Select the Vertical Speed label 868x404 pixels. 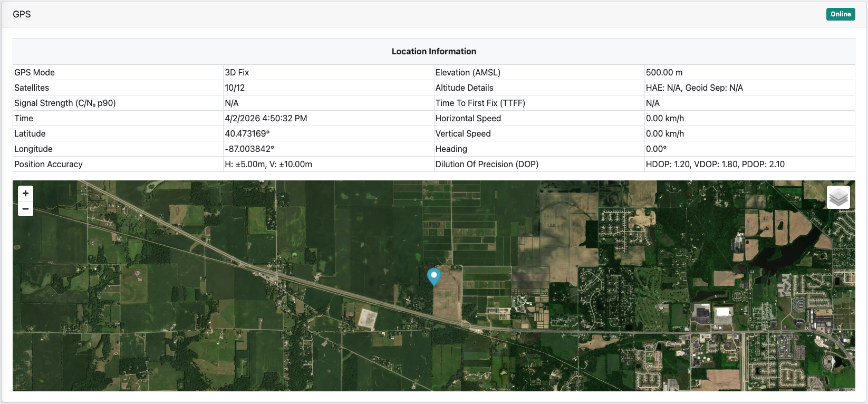pos(462,133)
